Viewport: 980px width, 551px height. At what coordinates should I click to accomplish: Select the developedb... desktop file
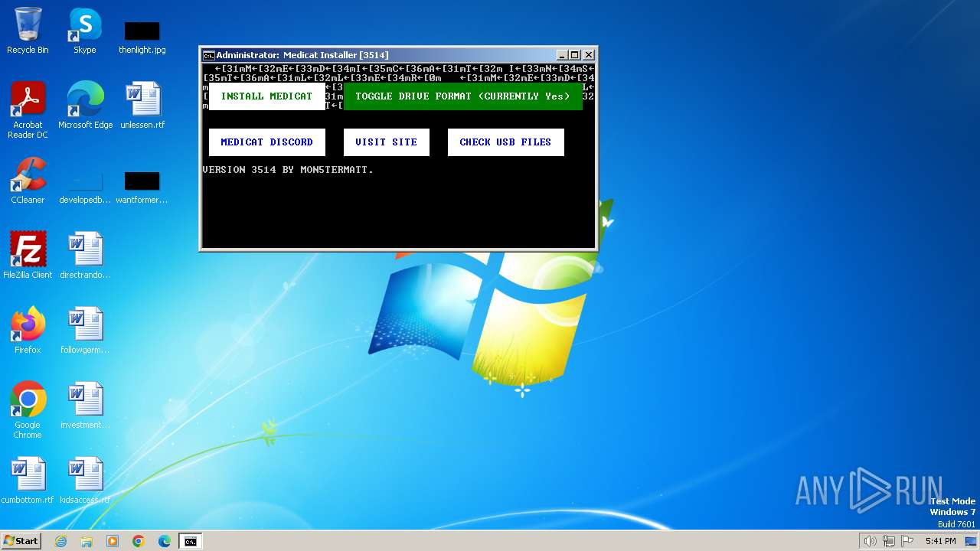point(85,187)
